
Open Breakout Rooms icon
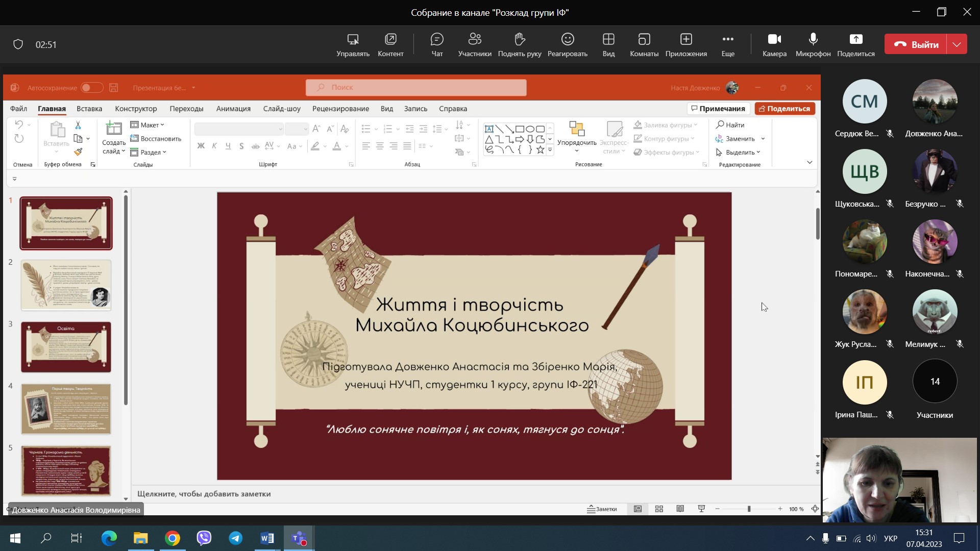(644, 39)
